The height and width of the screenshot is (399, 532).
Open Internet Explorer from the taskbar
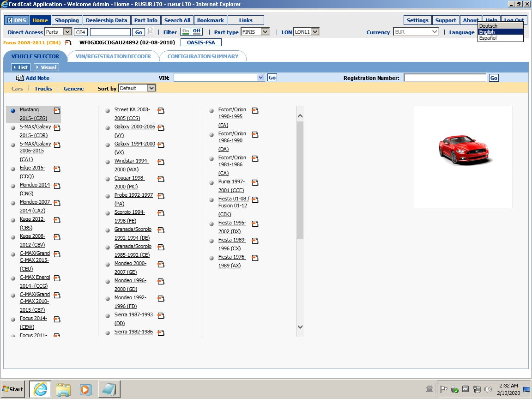click(40, 389)
